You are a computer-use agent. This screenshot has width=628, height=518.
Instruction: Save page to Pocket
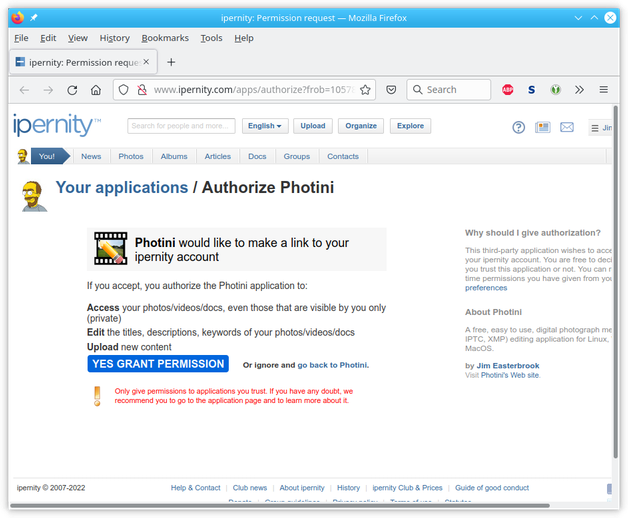tap(391, 90)
